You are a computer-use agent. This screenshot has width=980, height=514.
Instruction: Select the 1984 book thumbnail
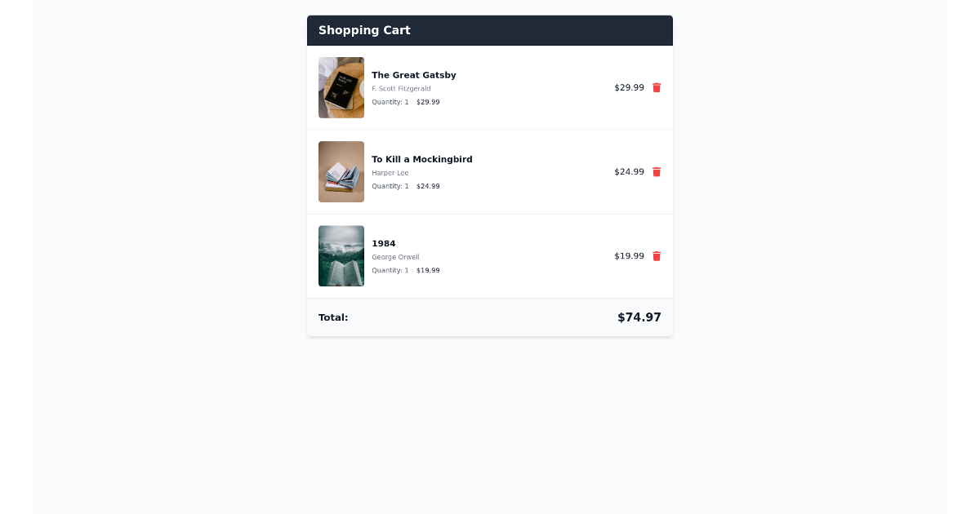[341, 255]
